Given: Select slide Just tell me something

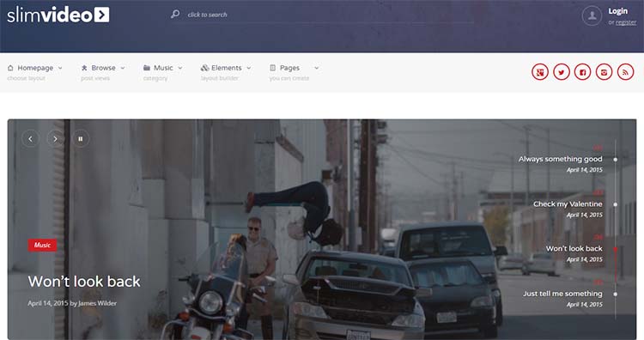Looking at the screenshot, I should (x=562, y=294).
